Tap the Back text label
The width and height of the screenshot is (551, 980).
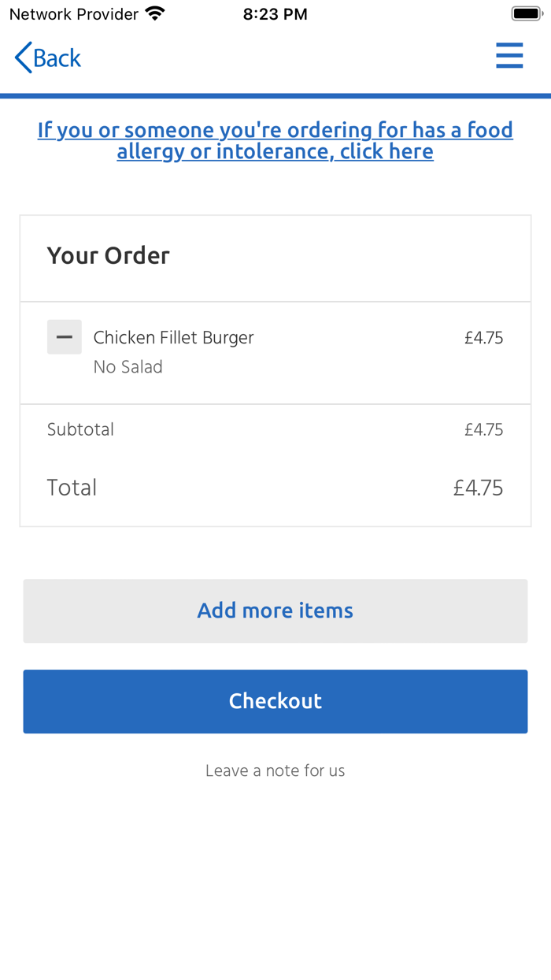tap(57, 58)
